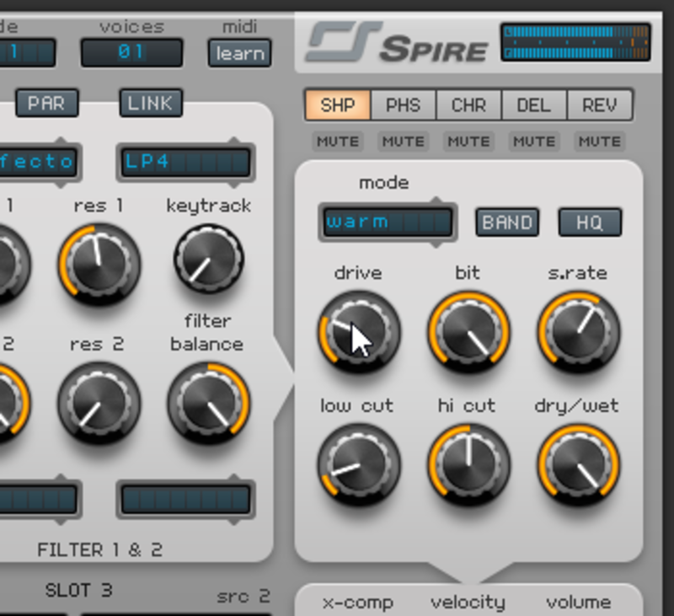
Task: Click the res 2 knob
Action: click(x=99, y=402)
